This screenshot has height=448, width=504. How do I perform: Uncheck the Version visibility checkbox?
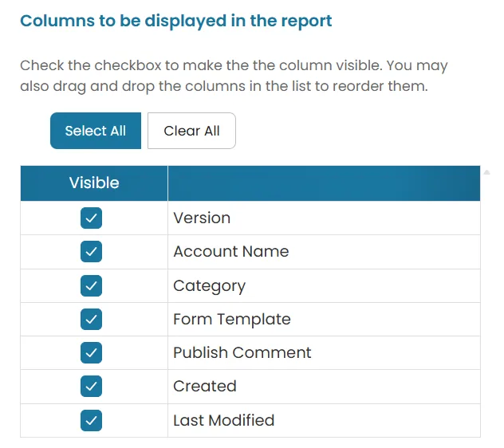pyautogui.click(x=91, y=218)
